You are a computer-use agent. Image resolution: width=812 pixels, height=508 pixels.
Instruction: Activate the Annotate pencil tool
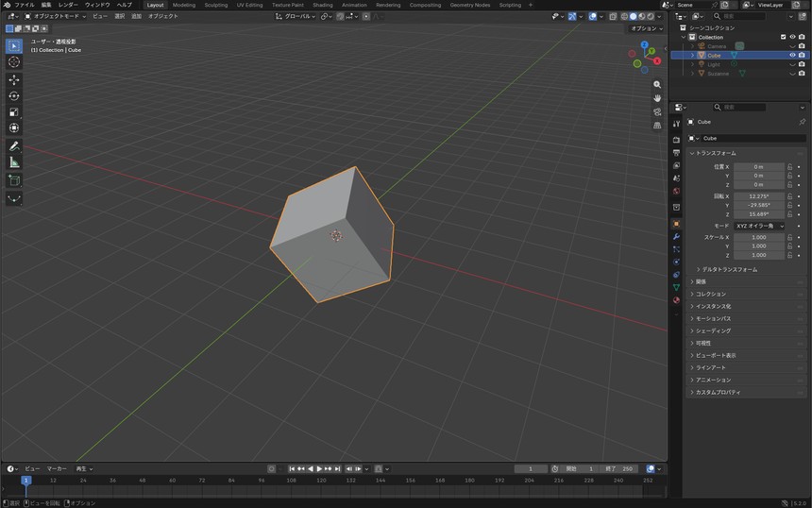pyautogui.click(x=14, y=146)
